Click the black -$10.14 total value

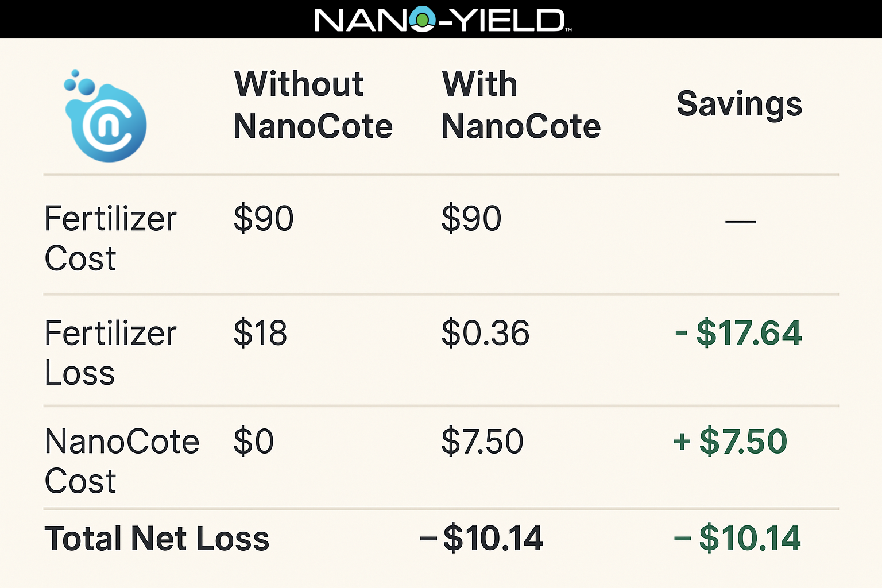(x=482, y=538)
